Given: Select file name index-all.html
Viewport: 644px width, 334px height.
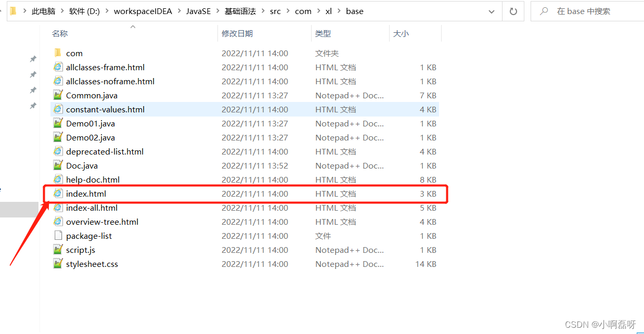Looking at the screenshot, I should click(92, 208).
